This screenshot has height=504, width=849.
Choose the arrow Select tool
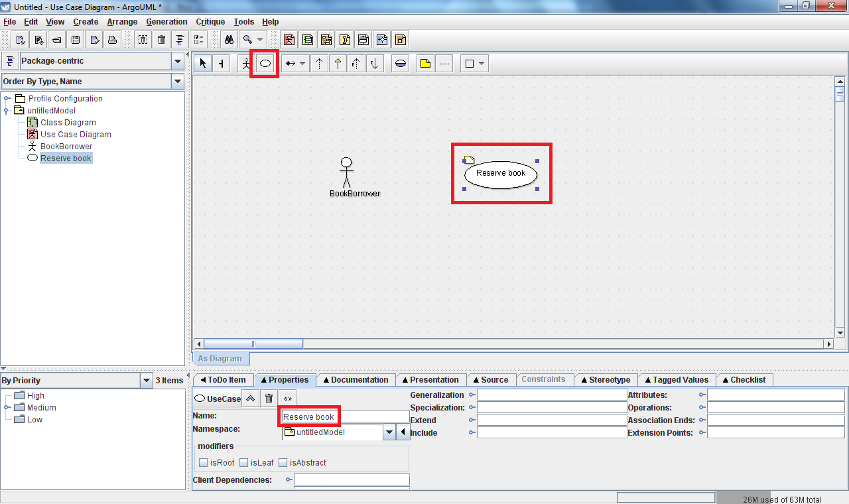[x=203, y=64]
